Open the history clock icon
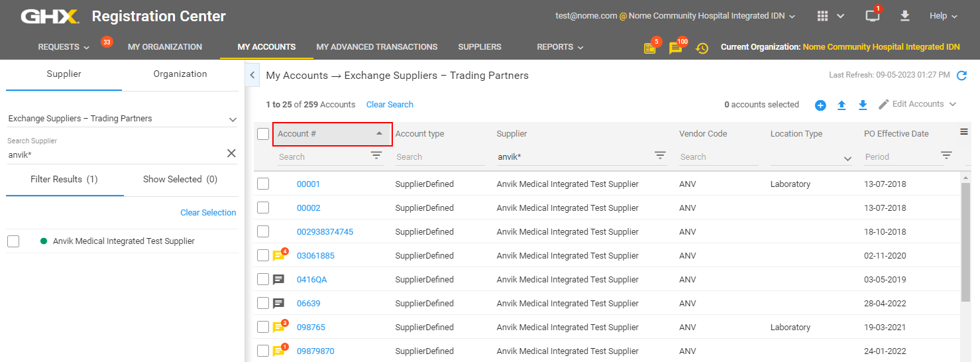Viewport: 980px width, 362px height. pos(702,48)
